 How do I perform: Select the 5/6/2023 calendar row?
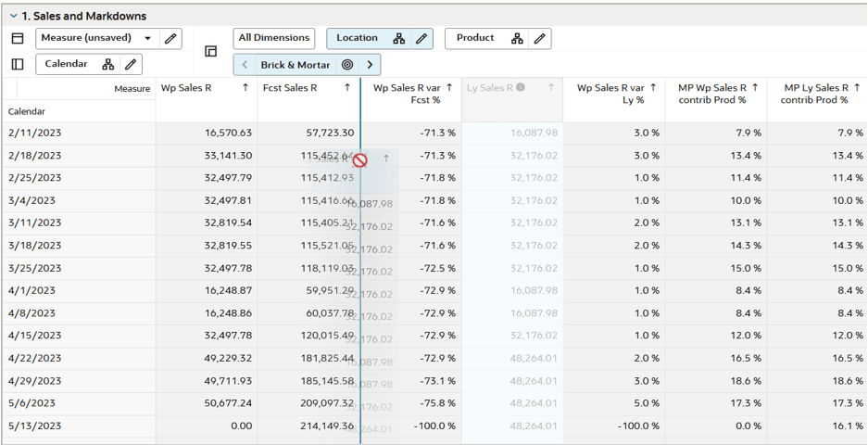79,403
